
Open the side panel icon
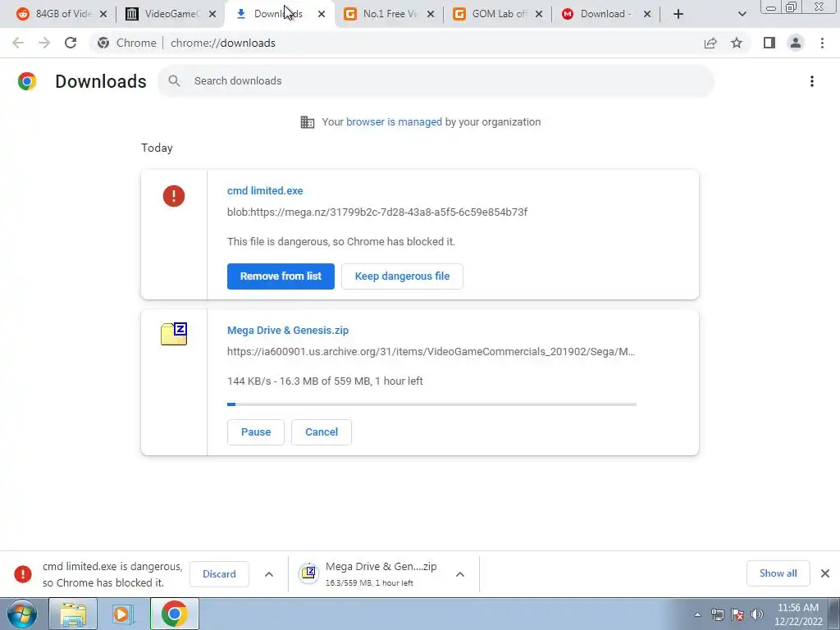(769, 43)
